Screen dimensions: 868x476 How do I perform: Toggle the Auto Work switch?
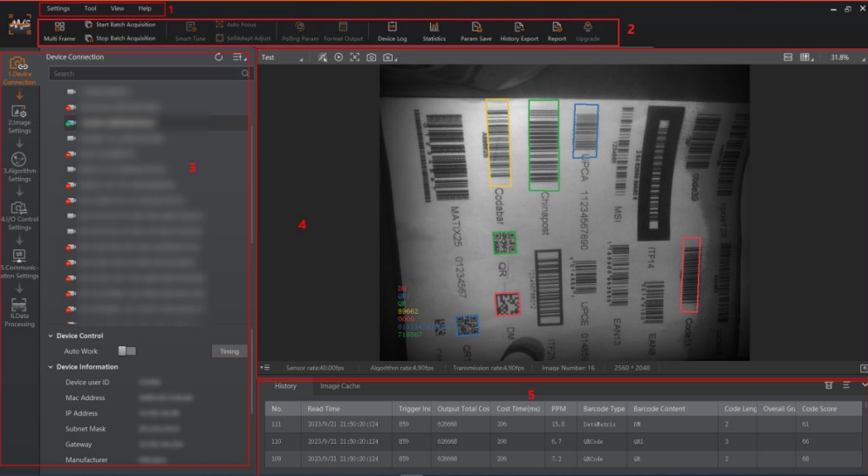coord(126,351)
